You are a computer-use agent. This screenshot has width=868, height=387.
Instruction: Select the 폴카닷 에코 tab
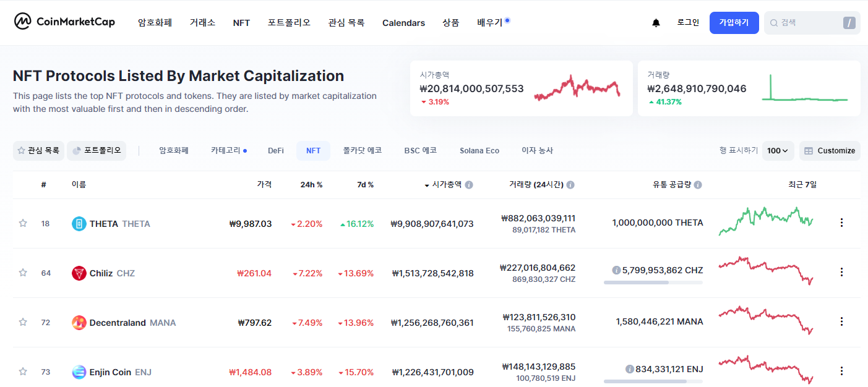tap(363, 150)
